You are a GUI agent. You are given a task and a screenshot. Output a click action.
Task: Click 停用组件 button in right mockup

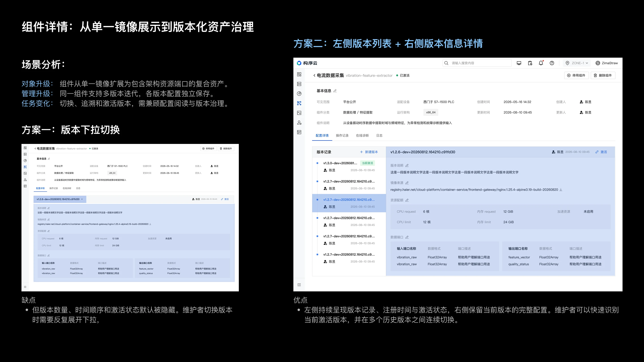coord(576,76)
